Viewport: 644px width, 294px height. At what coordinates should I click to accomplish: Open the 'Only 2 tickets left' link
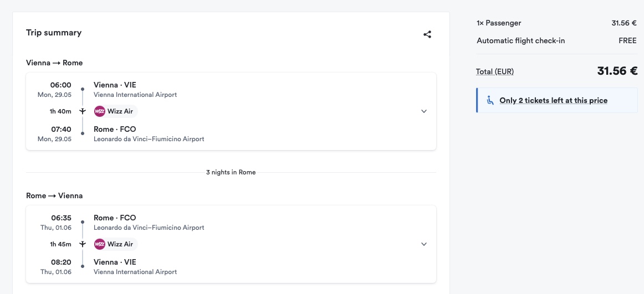pyautogui.click(x=553, y=100)
